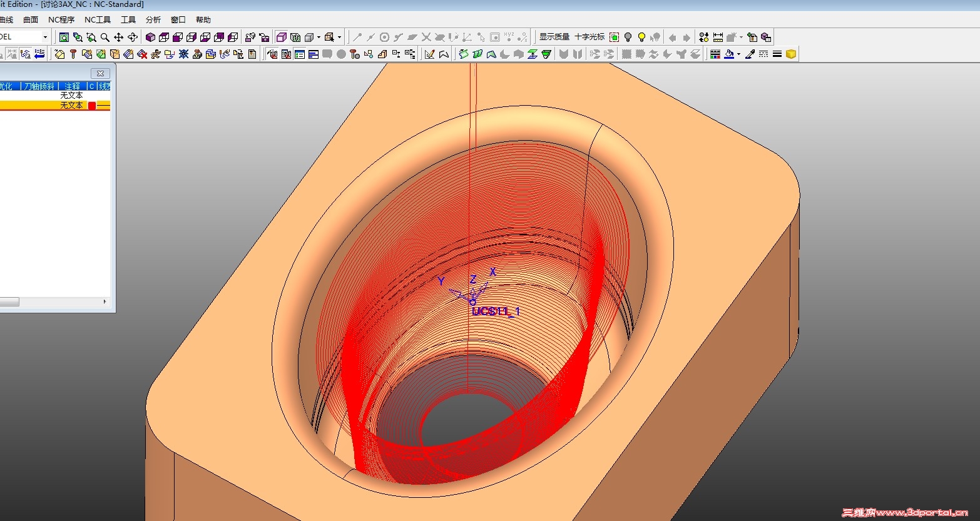Click the blue list panel icon
The height and width of the screenshot is (521, 980).
(x=300, y=54)
